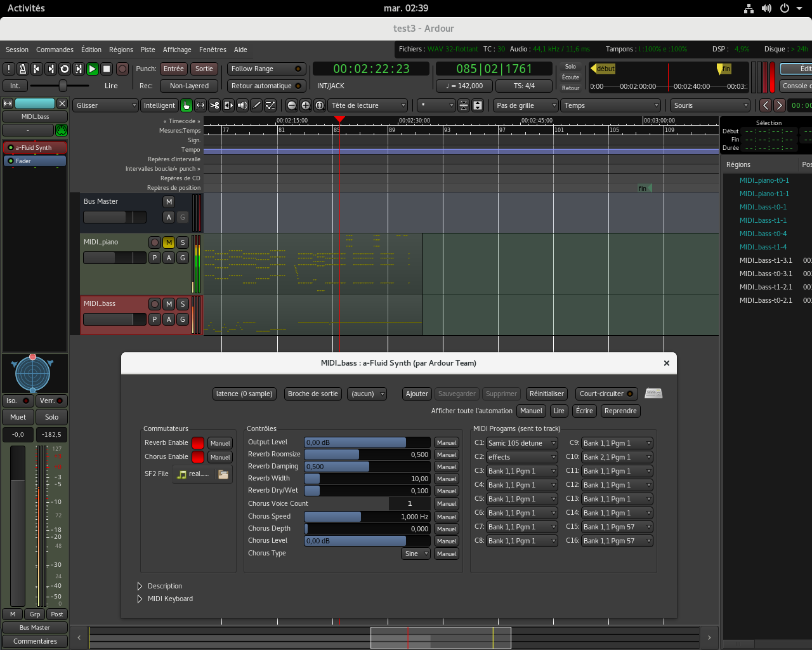812x650 pixels.
Task: Toggle Mute on MIDI_piano track
Action: (x=169, y=242)
